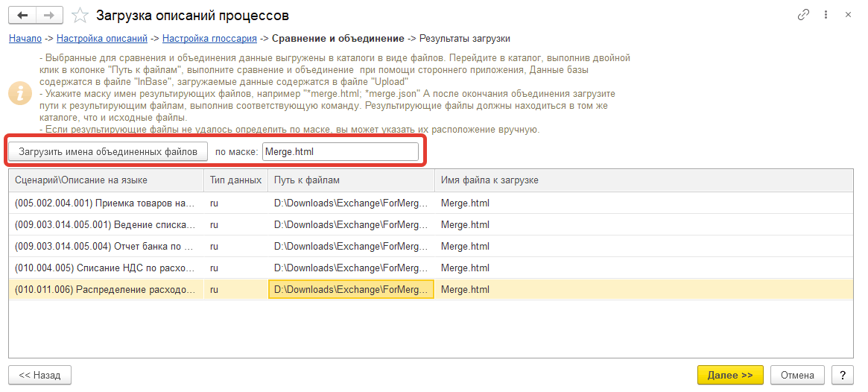Select the Приемка товаров row
This screenshot has height=392, width=868.
[104, 203]
